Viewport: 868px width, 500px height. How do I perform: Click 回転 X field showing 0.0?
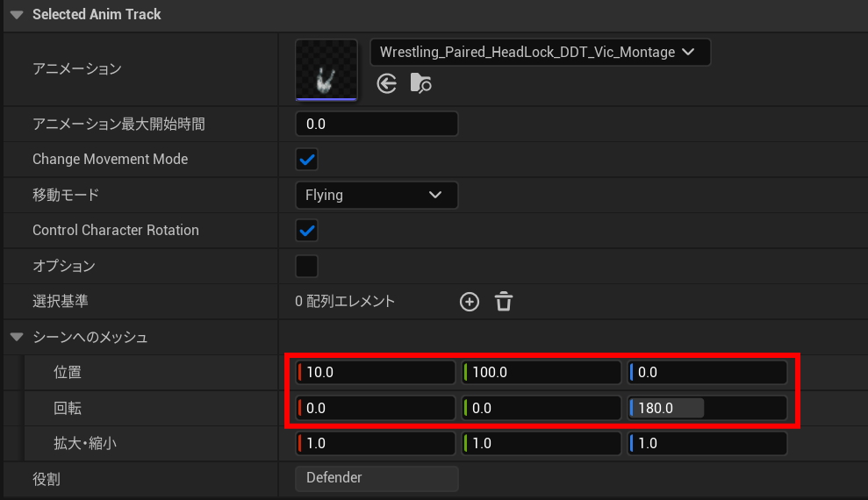click(376, 408)
